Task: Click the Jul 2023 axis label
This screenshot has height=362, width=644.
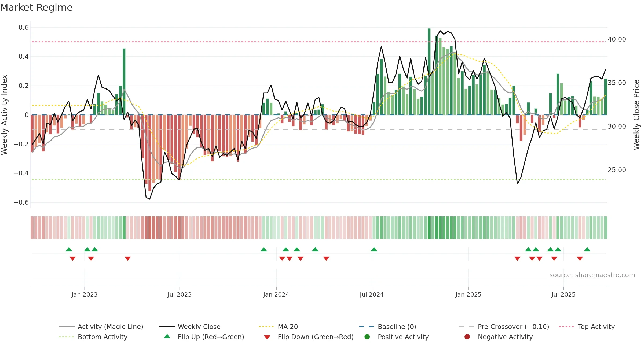Action: pyautogui.click(x=180, y=295)
